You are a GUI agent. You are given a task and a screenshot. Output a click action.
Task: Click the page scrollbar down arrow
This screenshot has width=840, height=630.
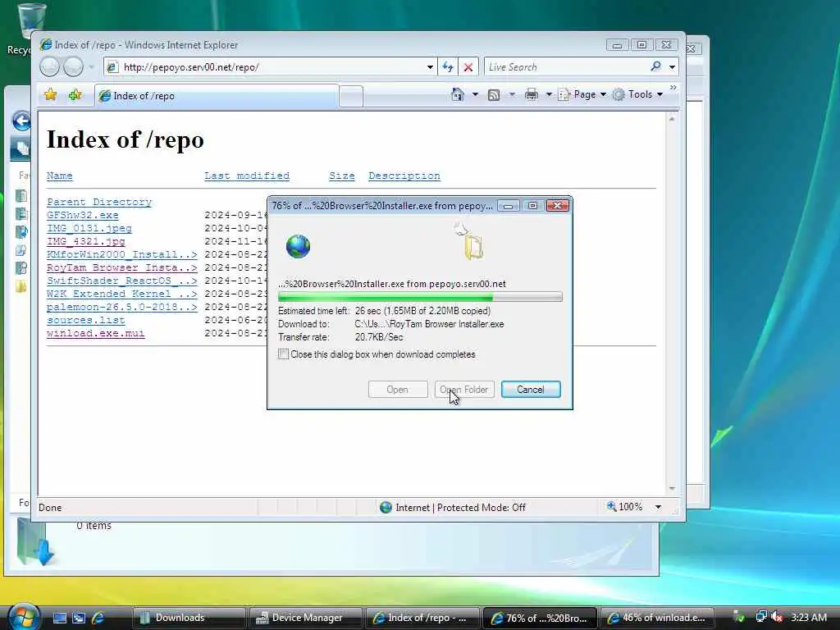coord(672,489)
